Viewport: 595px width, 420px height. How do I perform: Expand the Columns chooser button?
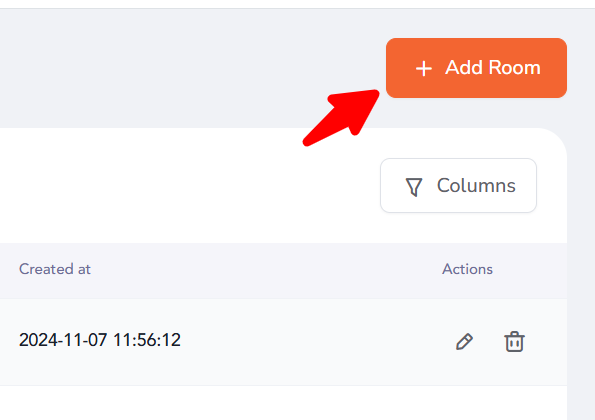tap(458, 186)
